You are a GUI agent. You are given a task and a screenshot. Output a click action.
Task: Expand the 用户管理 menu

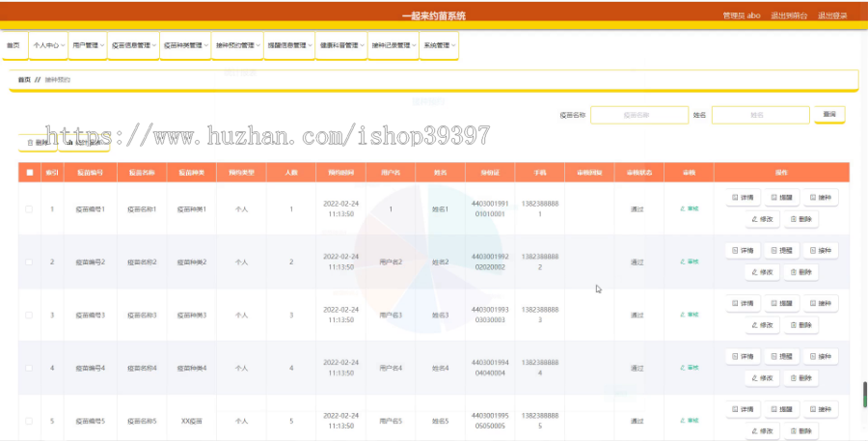click(88, 45)
